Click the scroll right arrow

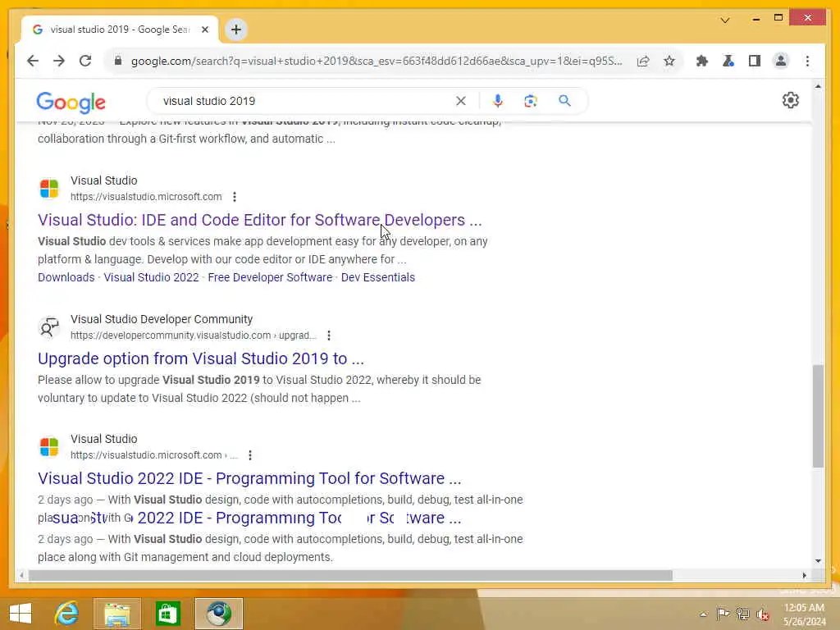click(x=804, y=575)
